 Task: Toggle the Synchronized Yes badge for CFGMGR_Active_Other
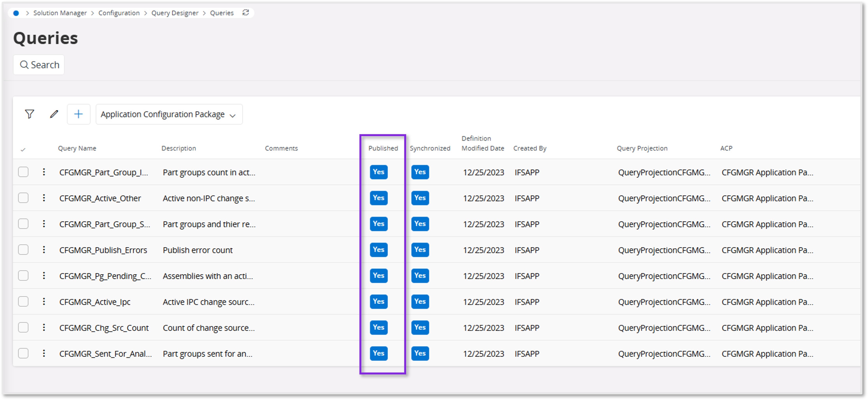[x=420, y=198]
